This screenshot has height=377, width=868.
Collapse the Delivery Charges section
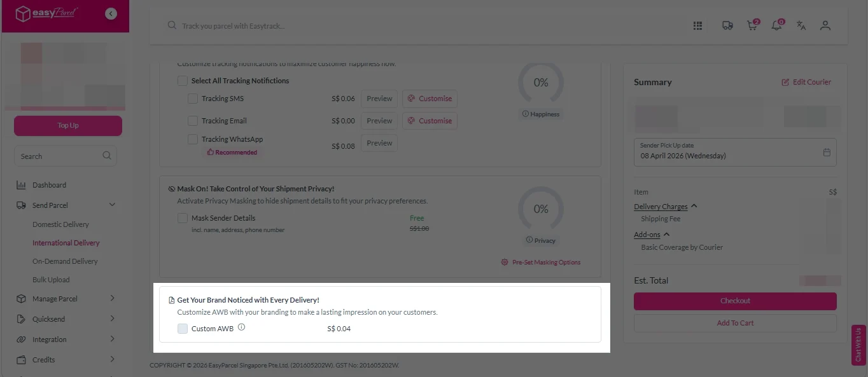(694, 207)
